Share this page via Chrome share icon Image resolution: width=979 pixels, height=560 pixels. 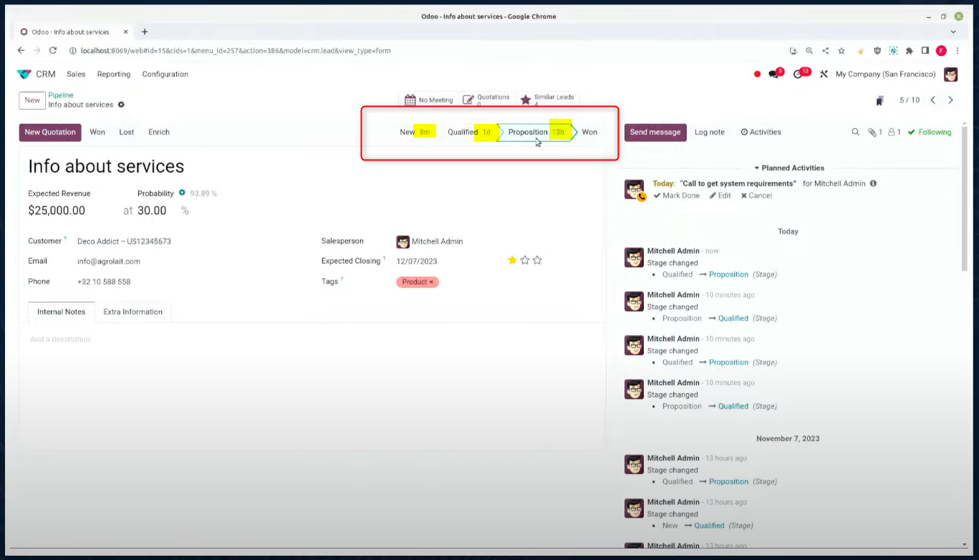[x=826, y=51]
